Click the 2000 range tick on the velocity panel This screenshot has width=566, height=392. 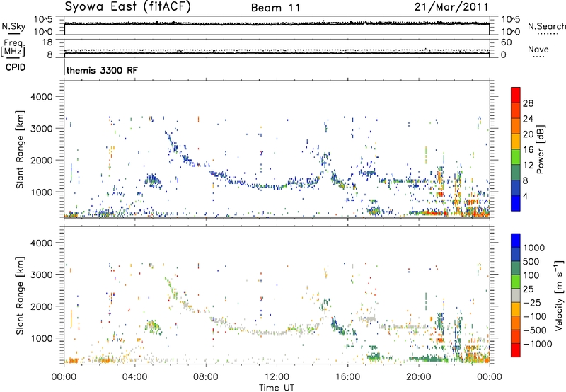(42, 306)
